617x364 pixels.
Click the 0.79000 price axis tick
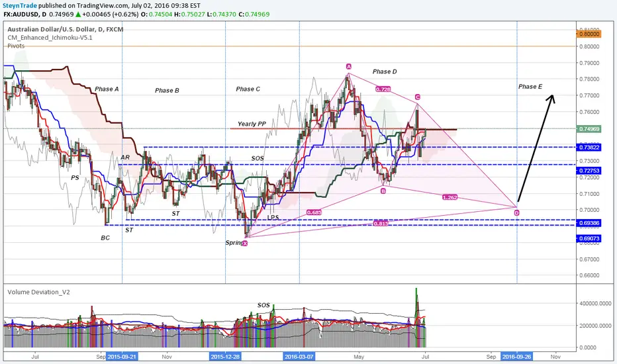pyautogui.click(x=589, y=63)
